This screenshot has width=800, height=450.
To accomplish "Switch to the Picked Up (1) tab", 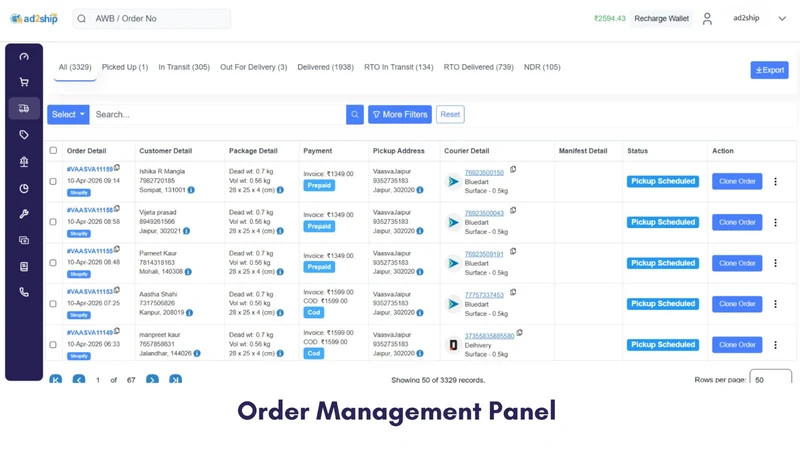I will (x=125, y=67).
